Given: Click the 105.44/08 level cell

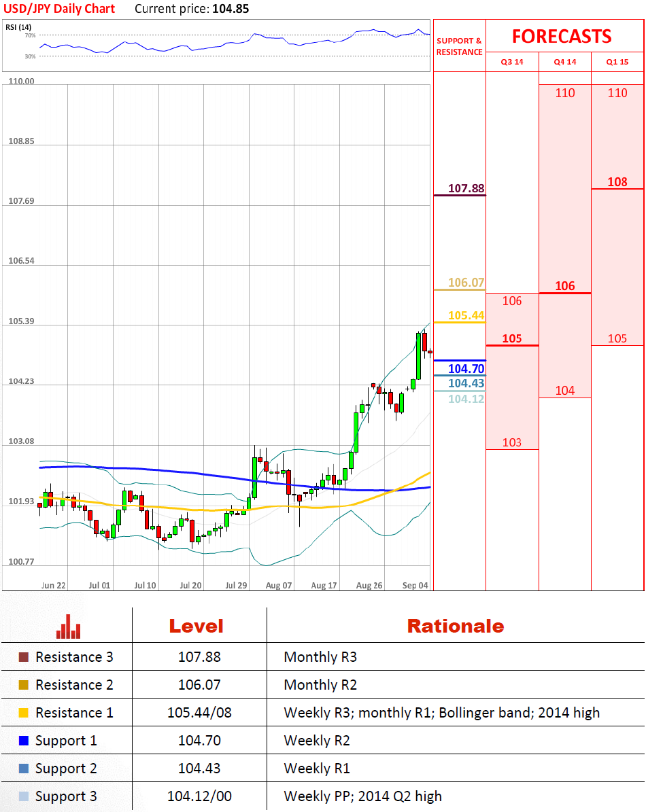Looking at the screenshot, I should [199, 713].
